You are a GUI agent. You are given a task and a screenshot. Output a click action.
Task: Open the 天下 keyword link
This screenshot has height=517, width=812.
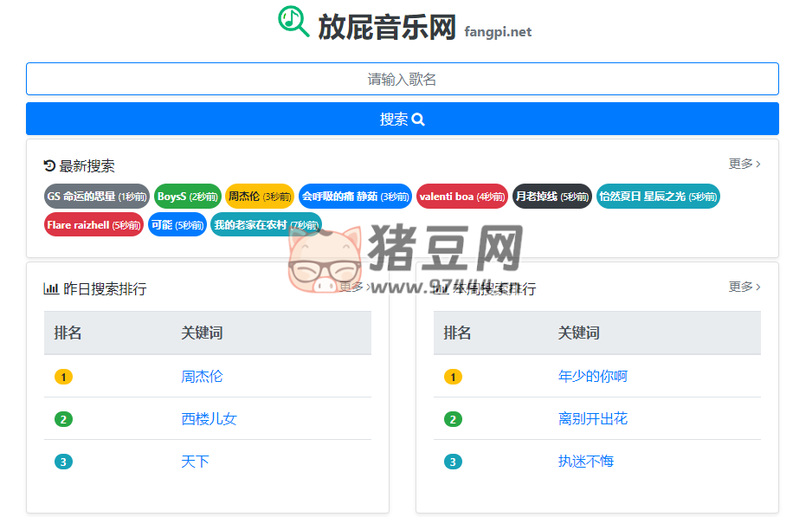(197, 462)
